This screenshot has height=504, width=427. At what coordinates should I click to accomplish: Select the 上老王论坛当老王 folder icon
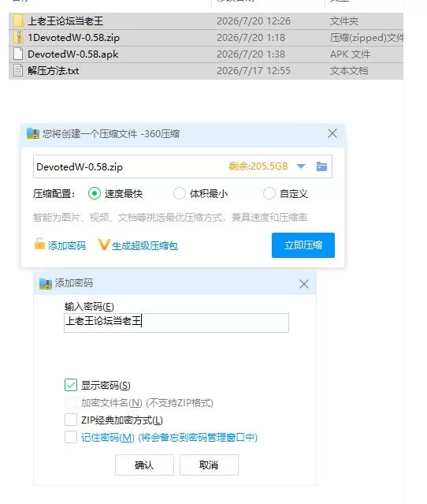(x=19, y=21)
